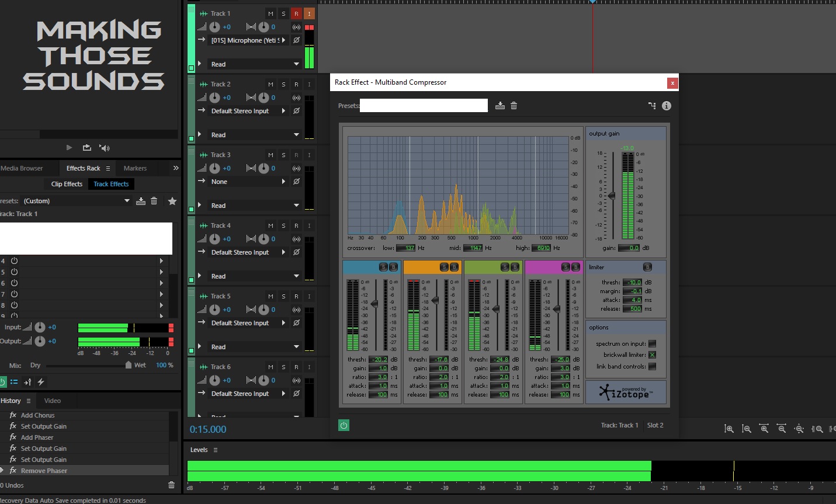Click the Track 3 volume knob
Screen dimensions: 836x504
point(215,168)
